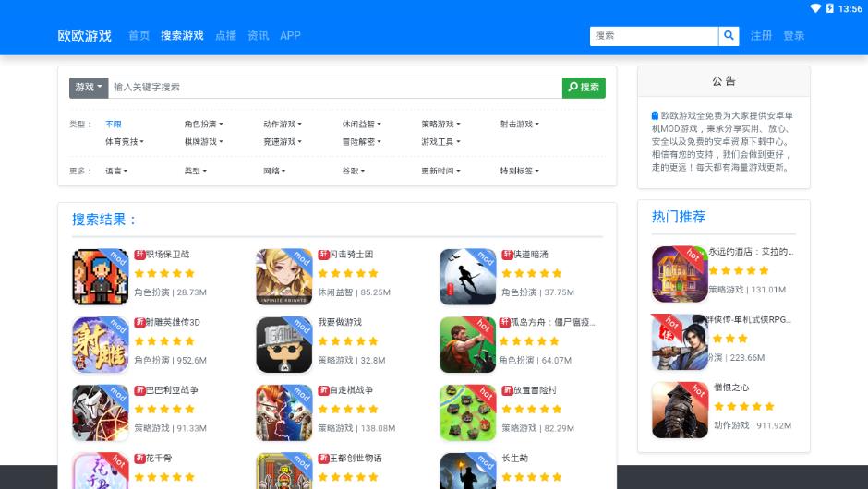The image size is (868, 489).
Task: Click the 角色扮演 | 952.6M size text
Action: pyautogui.click(x=171, y=360)
